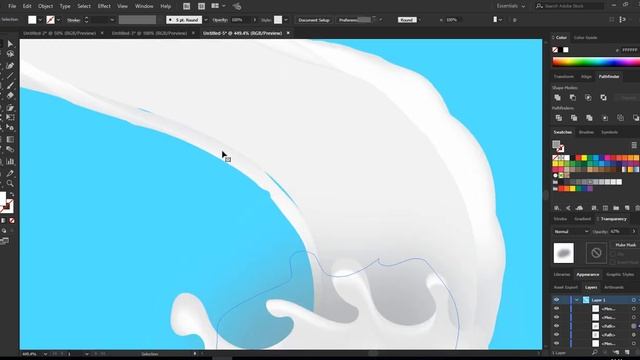The width and height of the screenshot is (640, 360).
Task: Select the Lasso tool in toolbar
Action: pyautogui.click(x=10, y=54)
